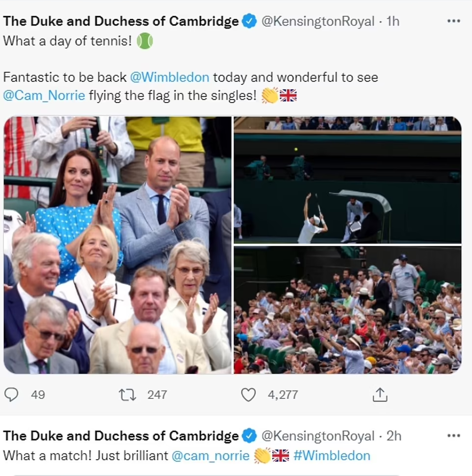Click the reply speech bubble icon
The image size is (472, 476).
(11, 394)
